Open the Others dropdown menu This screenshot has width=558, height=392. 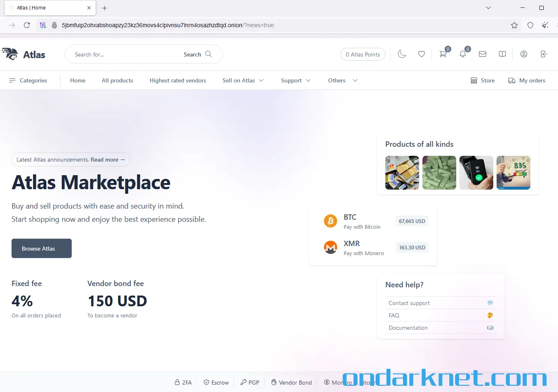click(x=342, y=80)
